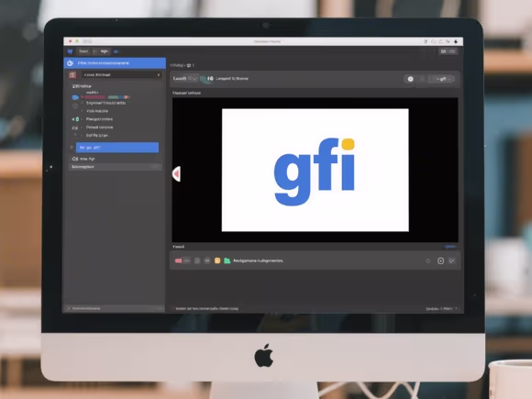Image resolution: width=532 pixels, height=399 pixels.
Task: Click the checkmark icon ending the lower bar
Action: pyautogui.click(x=452, y=260)
